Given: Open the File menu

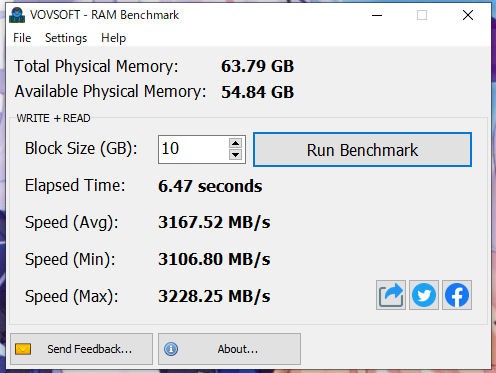Looking at the screenshot, I should 22,38.
